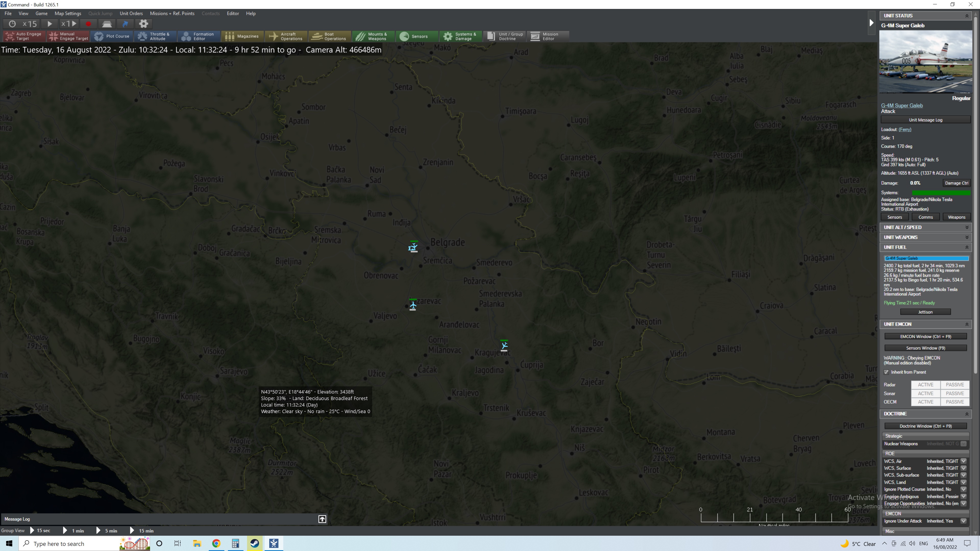Open the Sensors toolbar button

(416, 36)
